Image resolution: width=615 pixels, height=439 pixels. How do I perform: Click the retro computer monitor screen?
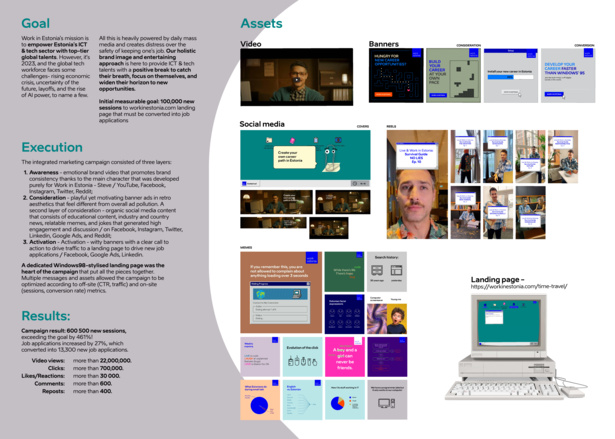click(509, 323)
